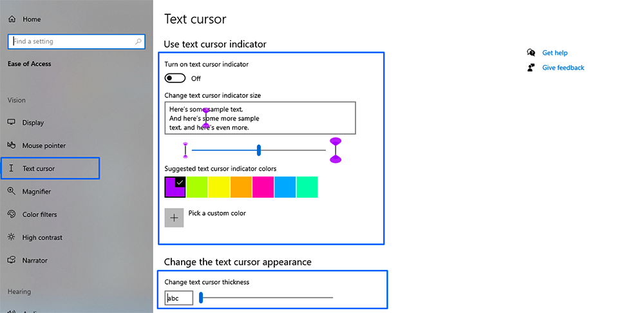Open the Color filters settings page
The height and width of the screenshot is (313, 644).
click(39, 214)
